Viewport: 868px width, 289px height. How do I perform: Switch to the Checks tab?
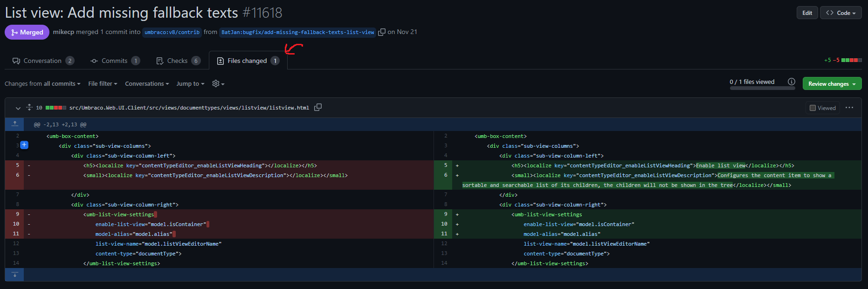(x=178, y=61)
